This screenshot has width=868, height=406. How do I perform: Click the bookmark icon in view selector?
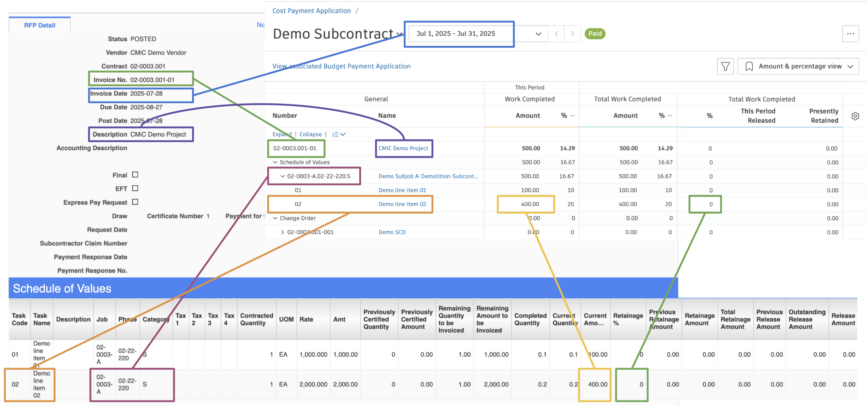pyautogui.click(x=749, y=66)
